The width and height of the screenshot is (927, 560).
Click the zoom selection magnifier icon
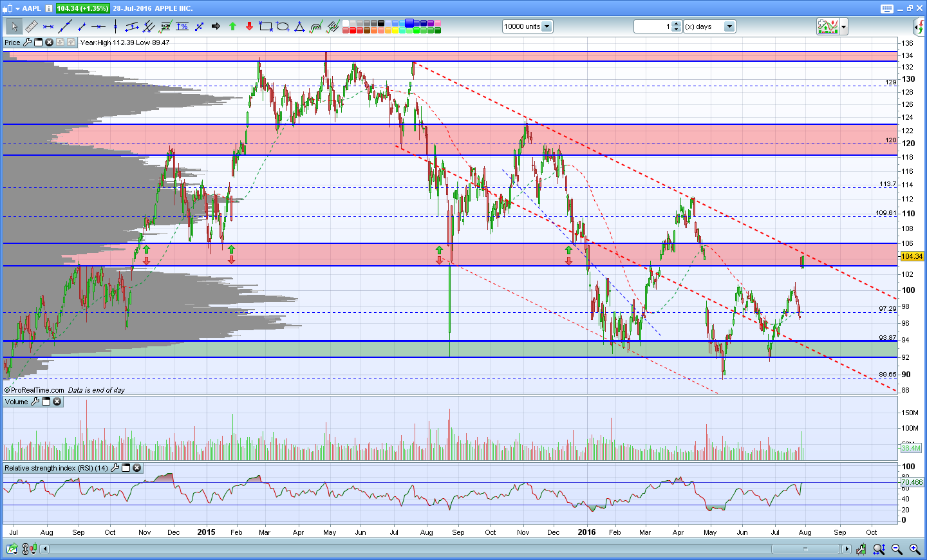879,549
